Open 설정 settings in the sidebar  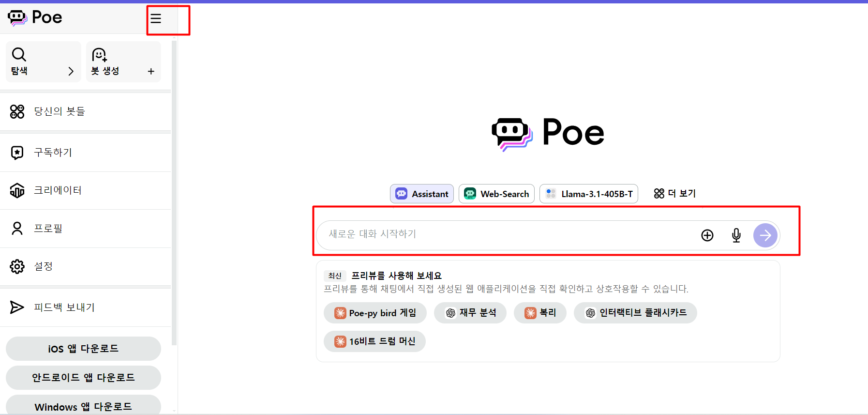(x=86, y=266)
